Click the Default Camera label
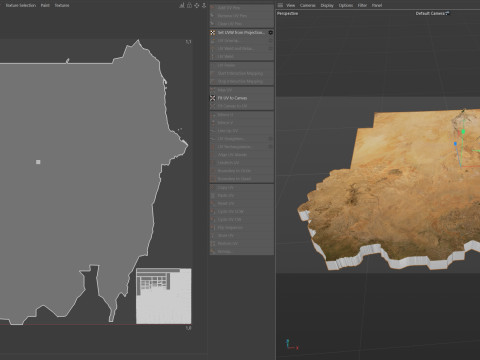 click(430, 14)
